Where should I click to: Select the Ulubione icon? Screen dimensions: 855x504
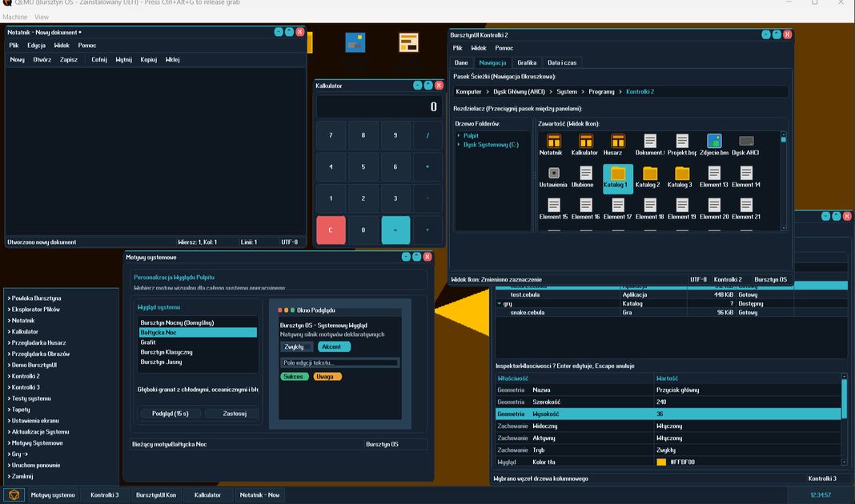point(585,177)
